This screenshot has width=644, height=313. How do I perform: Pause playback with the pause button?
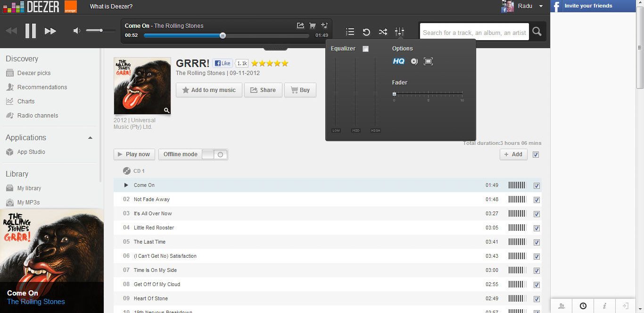31,31
